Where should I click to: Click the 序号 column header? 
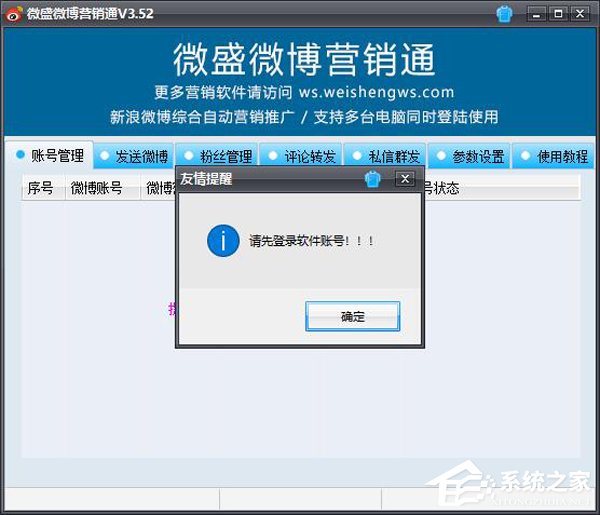(x=43, y=188)
